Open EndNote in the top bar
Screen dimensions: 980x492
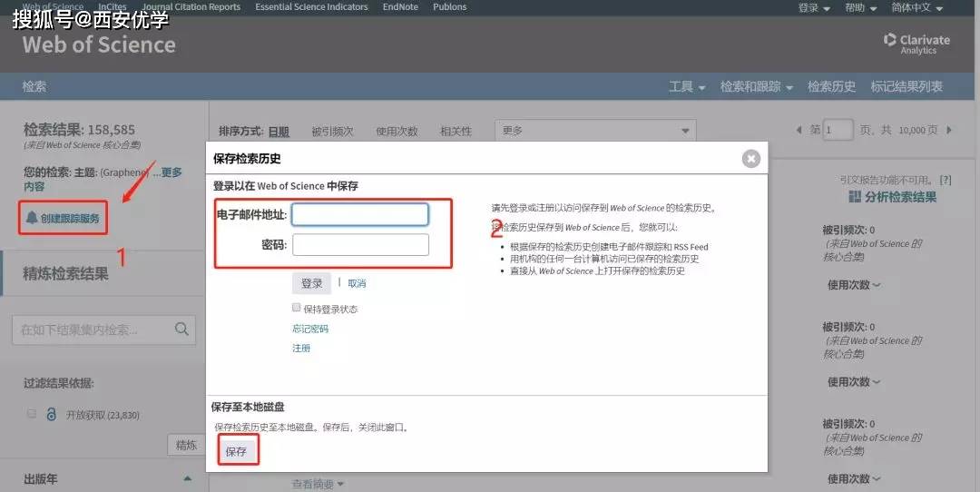pyautogui.click(x=401, y=7)
